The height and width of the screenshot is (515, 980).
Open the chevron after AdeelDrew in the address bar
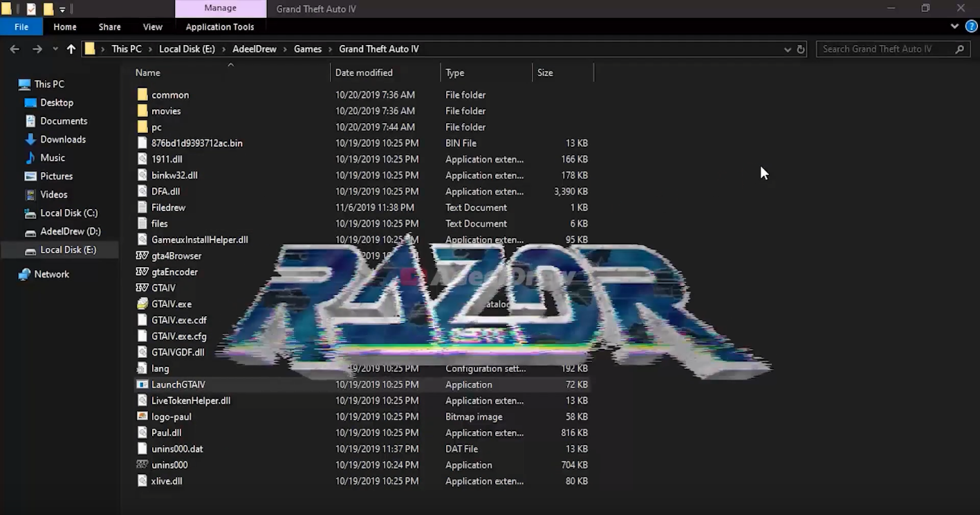(x=285, y=49)
